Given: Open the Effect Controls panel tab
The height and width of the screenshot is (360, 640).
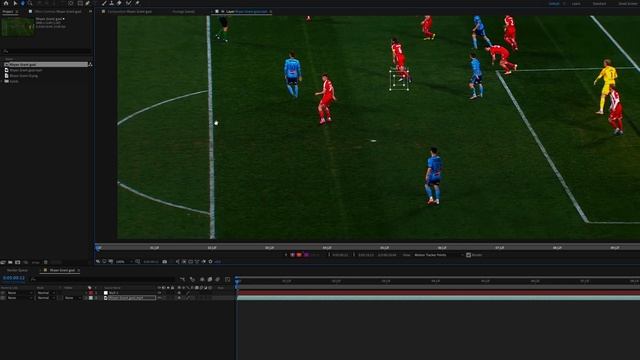Looking at the screenshot, I should click(58, 11).
